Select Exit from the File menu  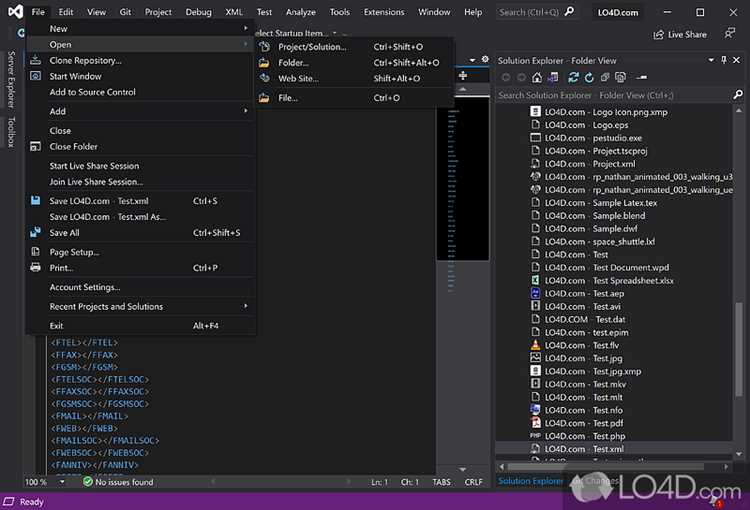pos(141,325)
